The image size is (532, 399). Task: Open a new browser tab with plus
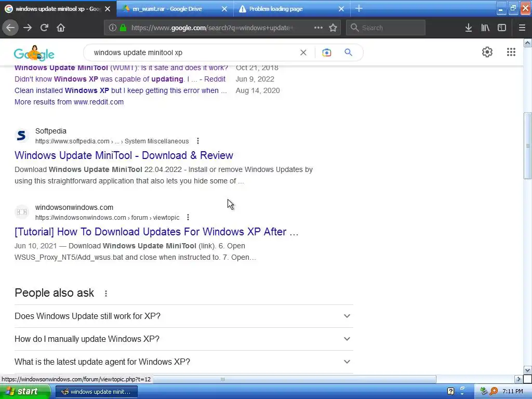pyautogui.click(x=359, y=8)
